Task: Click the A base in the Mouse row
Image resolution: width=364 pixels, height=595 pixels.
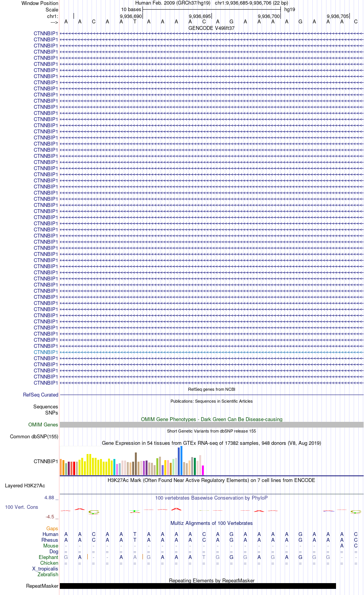Action: pos(342,546)
